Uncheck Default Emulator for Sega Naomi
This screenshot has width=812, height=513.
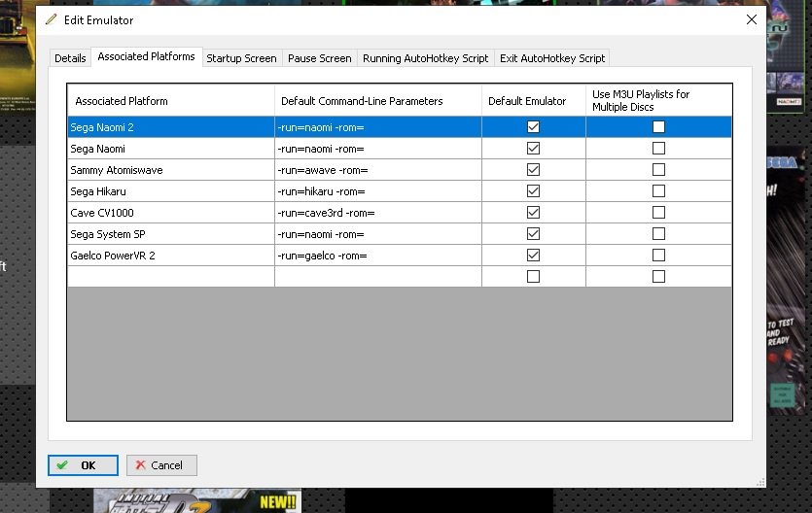click(533, 149)
